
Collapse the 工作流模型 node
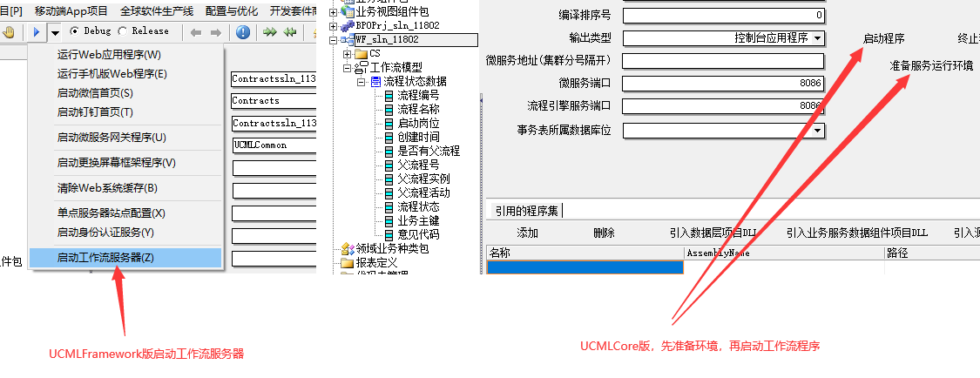pos(347,67)
